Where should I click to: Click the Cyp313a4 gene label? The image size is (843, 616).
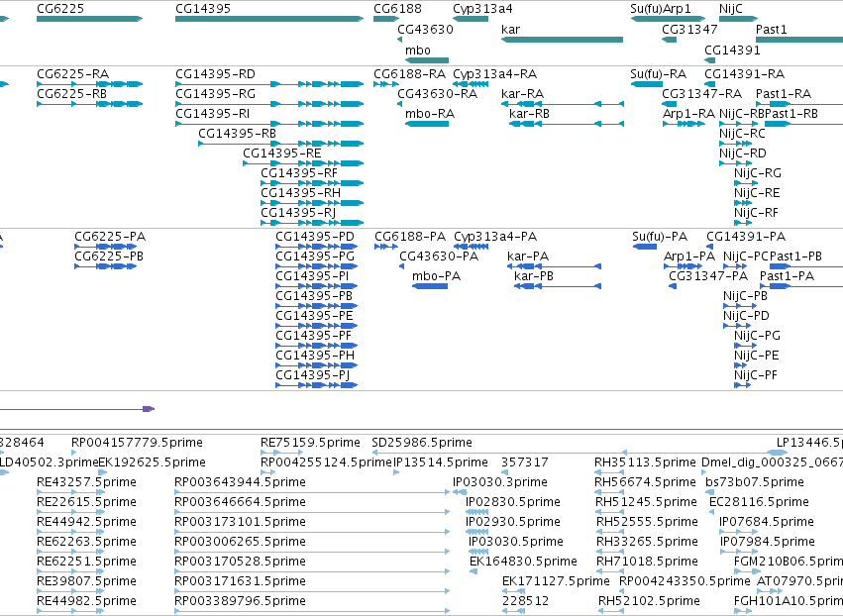coord(482,9)
